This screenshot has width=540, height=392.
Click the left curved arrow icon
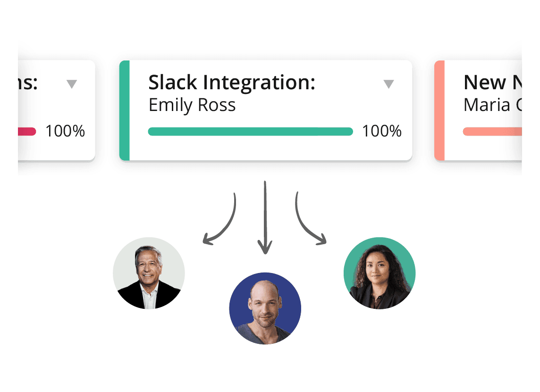[x=221, y=220]
